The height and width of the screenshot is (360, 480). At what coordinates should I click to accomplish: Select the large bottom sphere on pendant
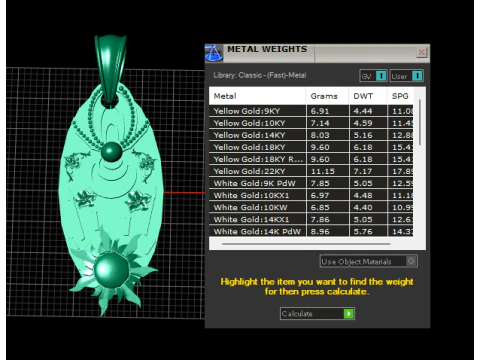coord(111,270)
